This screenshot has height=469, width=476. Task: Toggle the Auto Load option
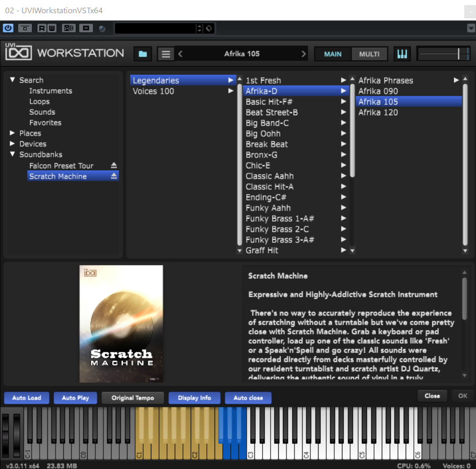coord(27,398)
